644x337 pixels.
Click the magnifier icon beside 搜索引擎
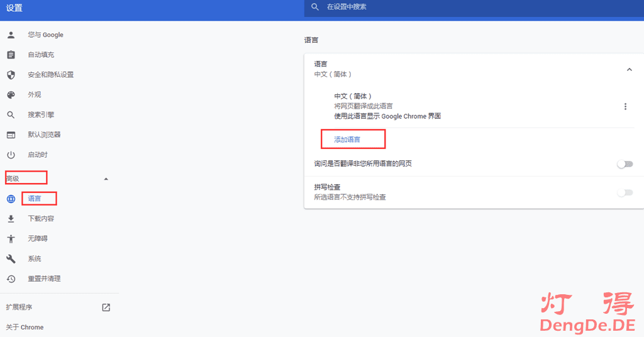point(11,115)
